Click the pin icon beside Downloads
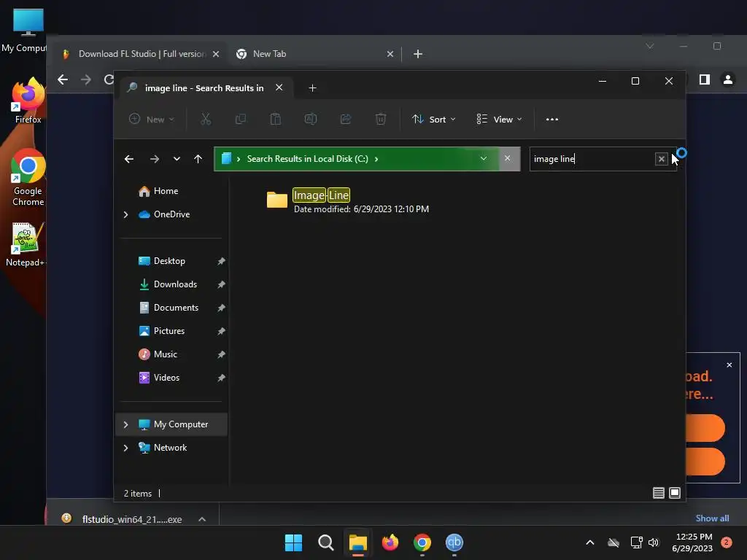Screen dimensions: 747x560 point(221,284)
